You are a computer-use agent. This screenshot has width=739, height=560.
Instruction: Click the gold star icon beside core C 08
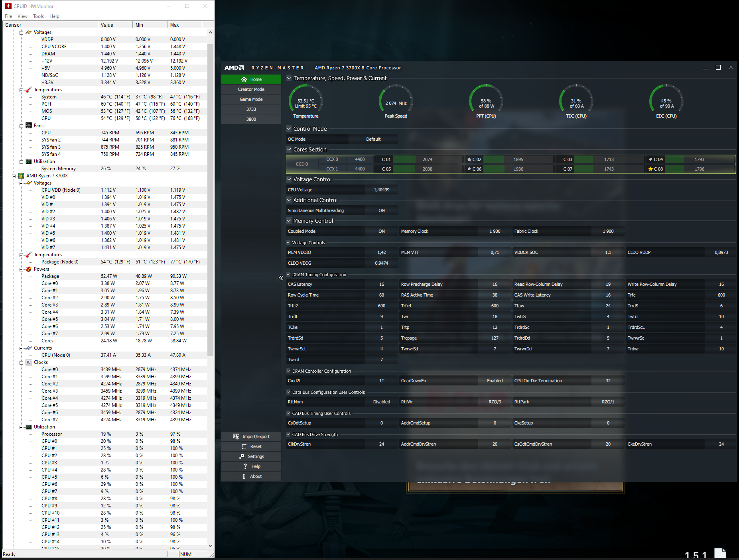pyautogui.click(x=650, y=169)
